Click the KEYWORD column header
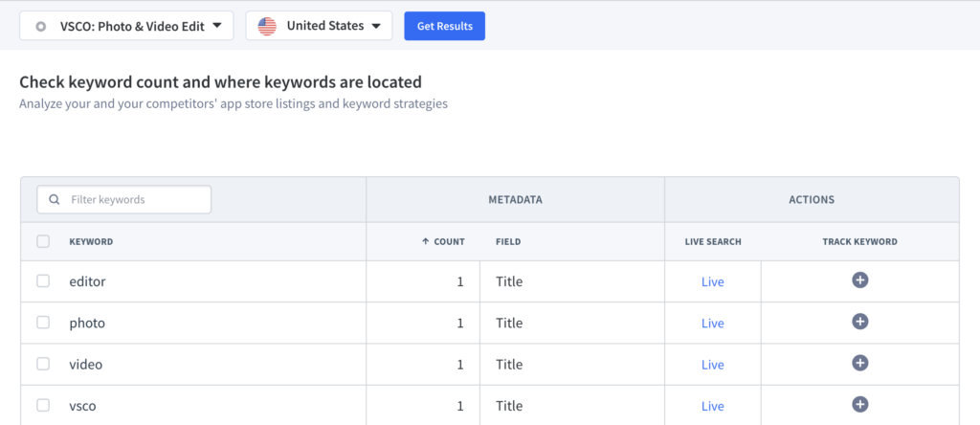 91,242
